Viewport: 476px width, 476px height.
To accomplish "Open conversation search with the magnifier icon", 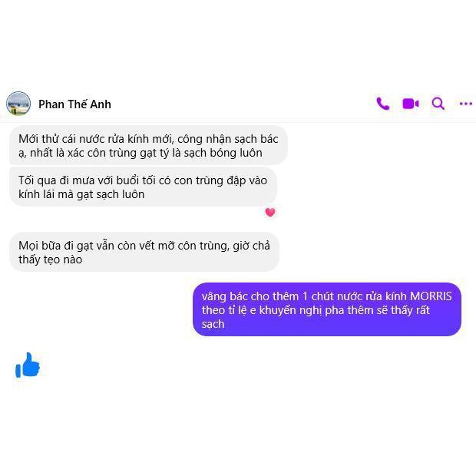I will click(x=438, y=104).
